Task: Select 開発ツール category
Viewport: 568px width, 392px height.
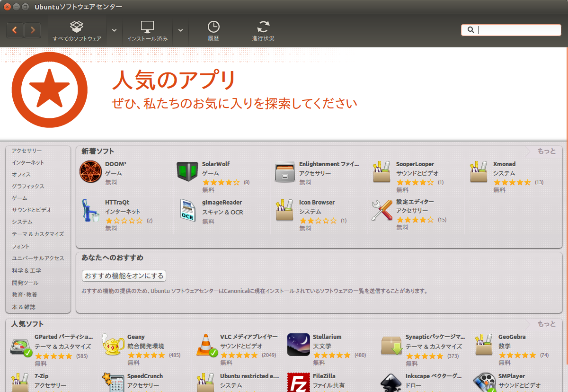Action: [26, 283]
